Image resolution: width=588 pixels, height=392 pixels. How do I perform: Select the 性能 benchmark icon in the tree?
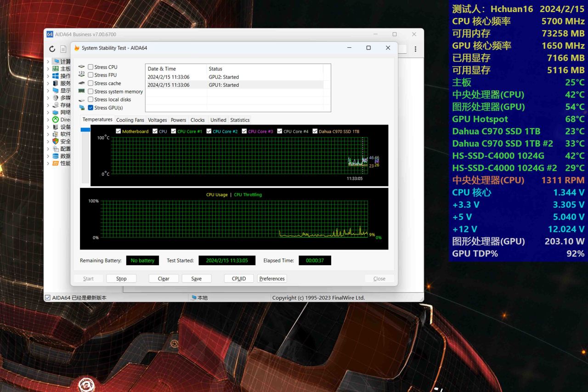tap(56, 163)
